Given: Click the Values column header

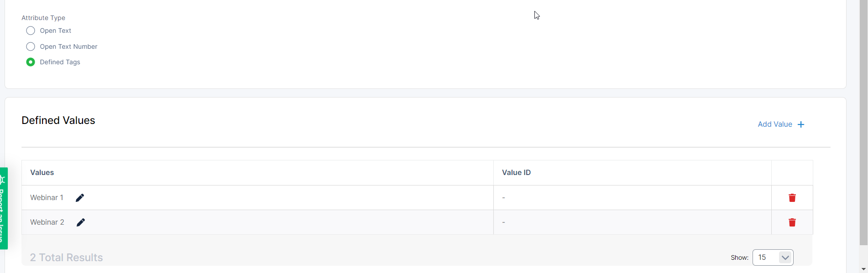Looking at the screenshot, I should tap(42, 173).
